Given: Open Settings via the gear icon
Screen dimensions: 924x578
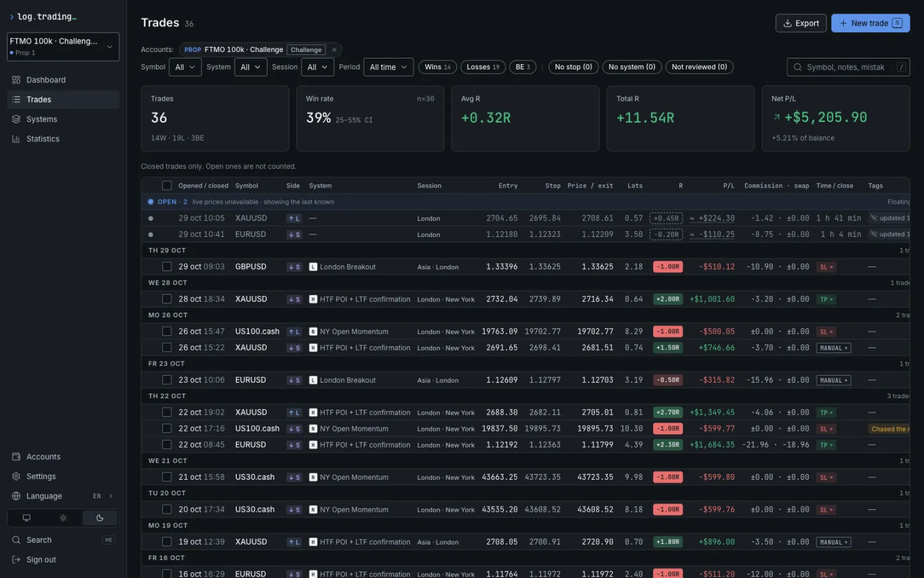Looking at the screenshot, I should (x=16, y=476).
